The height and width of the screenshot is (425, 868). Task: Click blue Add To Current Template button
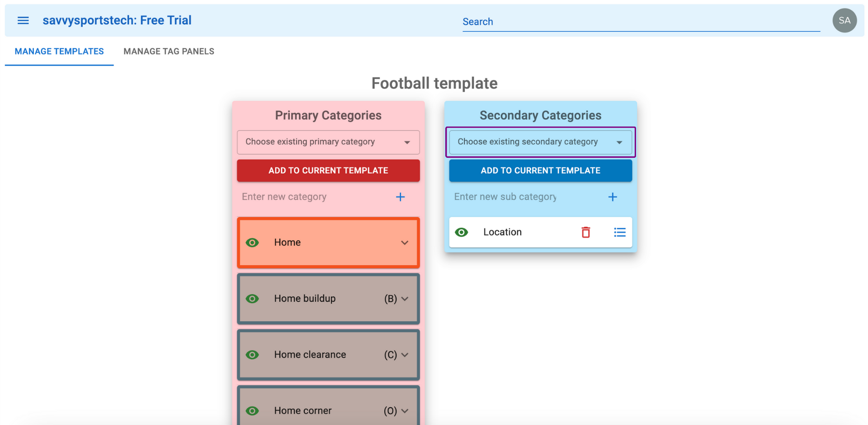coord(540,171)
